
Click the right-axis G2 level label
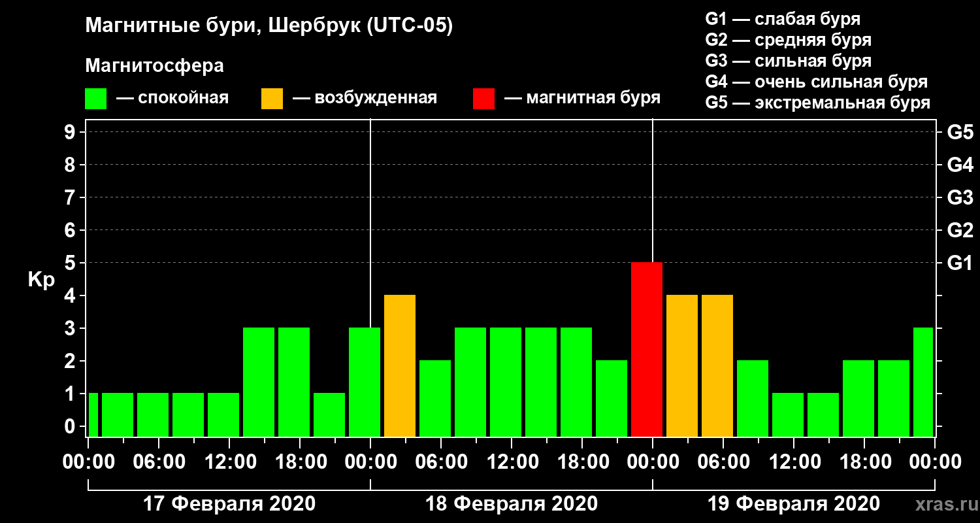tap(960, 230)
